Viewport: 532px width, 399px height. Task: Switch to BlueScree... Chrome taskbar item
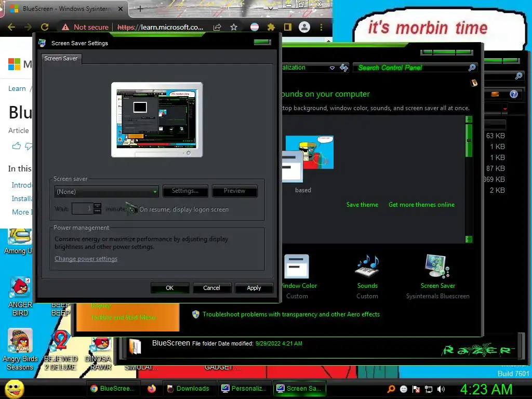113,389
